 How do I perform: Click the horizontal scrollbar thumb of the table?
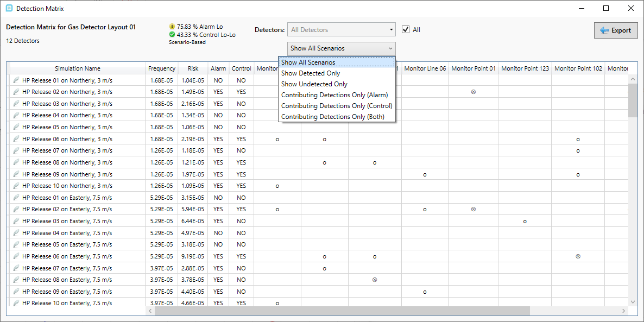[343, 311]
